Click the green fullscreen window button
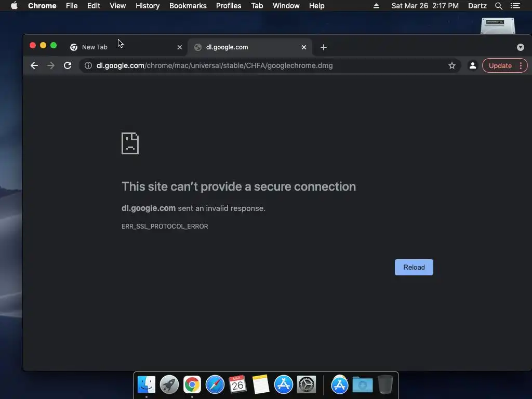Image resolution: width=532 pixels, height=399 pixels. [x=54, y=46]
